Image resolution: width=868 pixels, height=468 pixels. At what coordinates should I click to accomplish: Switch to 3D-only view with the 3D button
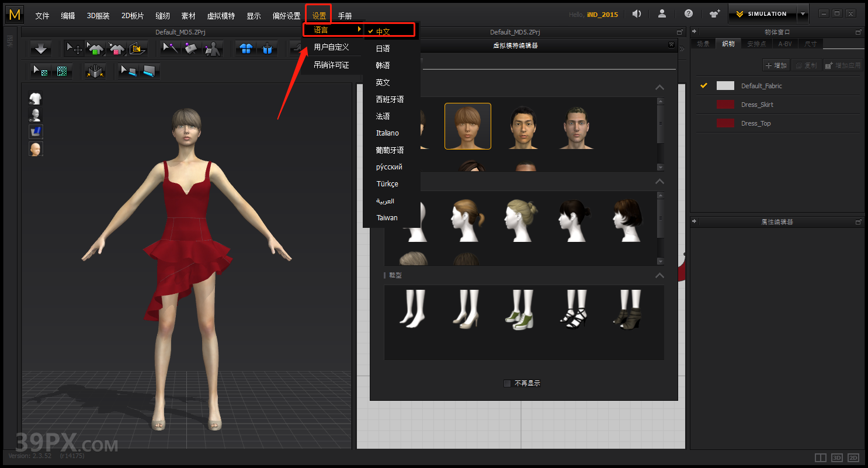click(x=837, y=457)
